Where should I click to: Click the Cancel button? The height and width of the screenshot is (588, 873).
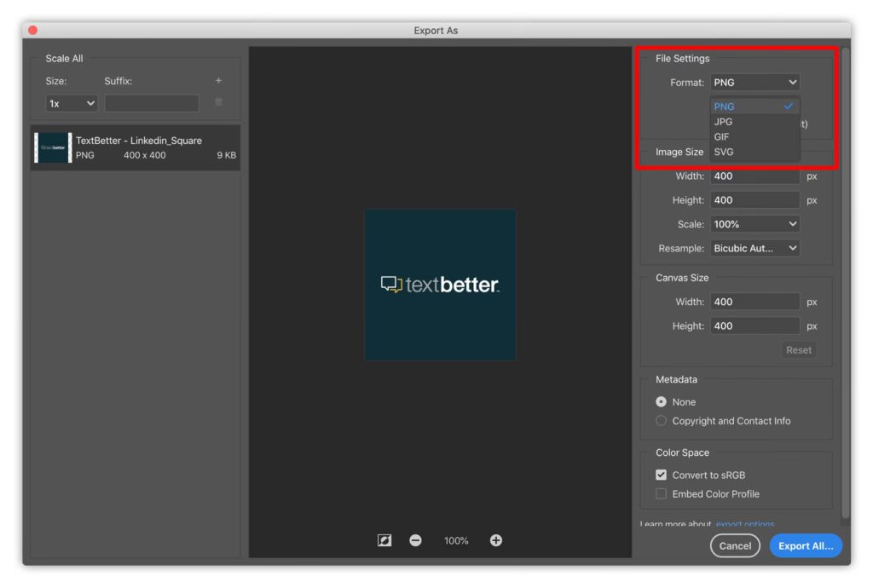click(735, 545)
